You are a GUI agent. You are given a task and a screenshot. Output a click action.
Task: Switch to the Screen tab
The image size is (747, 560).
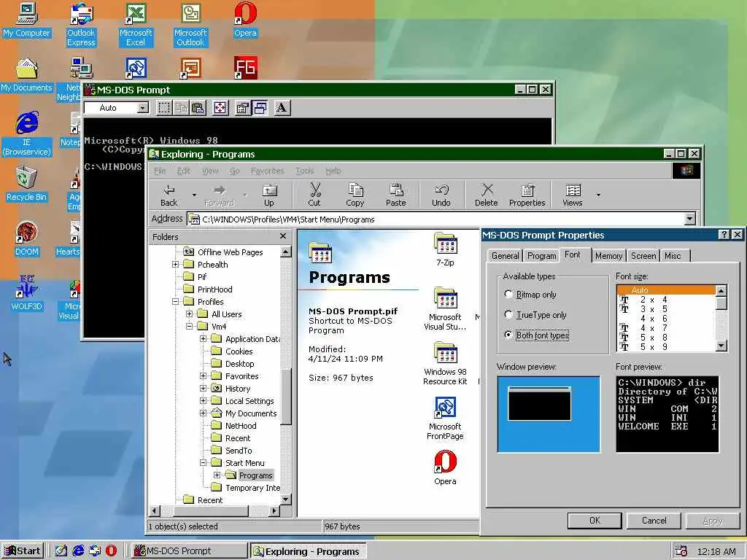pyautogui.click(x=643, y=256)
